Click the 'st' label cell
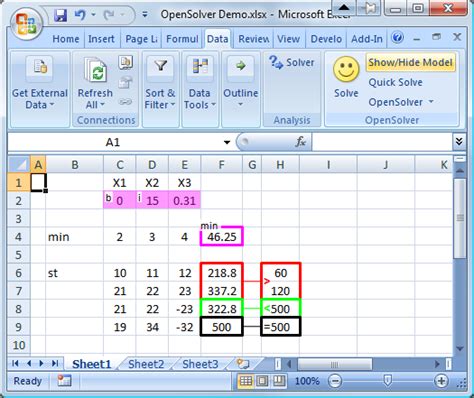This screenshot has height=398, width=474. coord(75,273)
